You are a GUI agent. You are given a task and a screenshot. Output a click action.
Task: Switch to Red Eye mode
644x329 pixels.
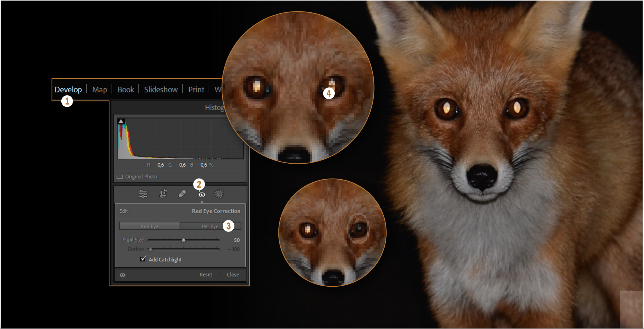[x=150, y=226]
